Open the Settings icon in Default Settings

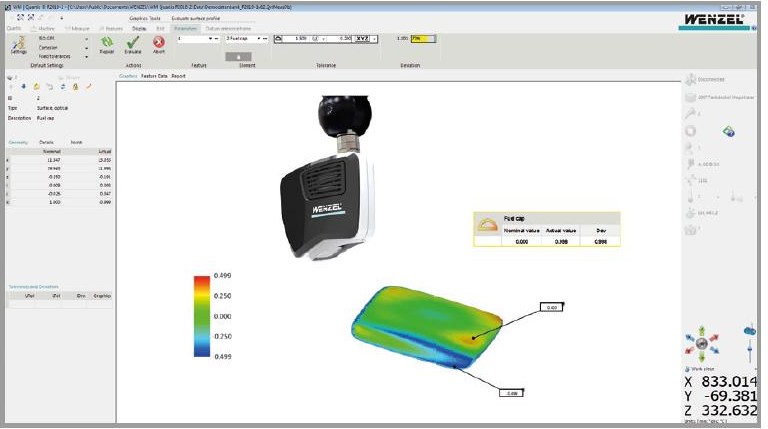click(x=19, y=43)
